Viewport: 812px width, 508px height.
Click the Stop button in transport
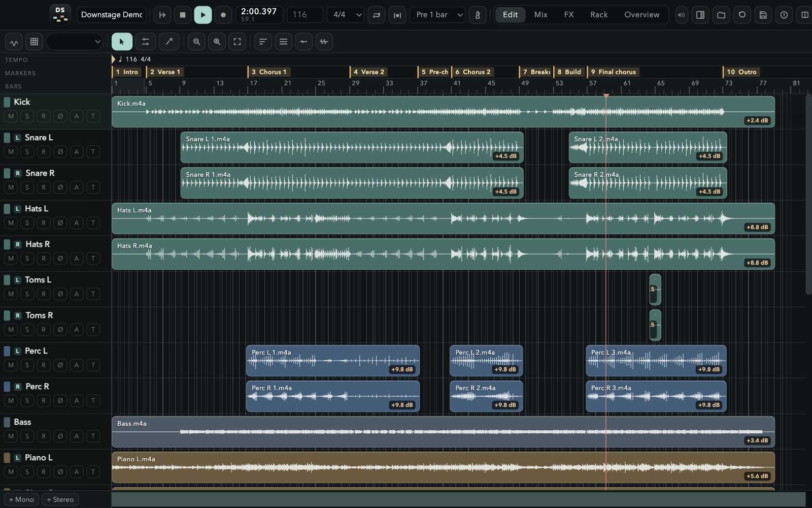[183, 15]
